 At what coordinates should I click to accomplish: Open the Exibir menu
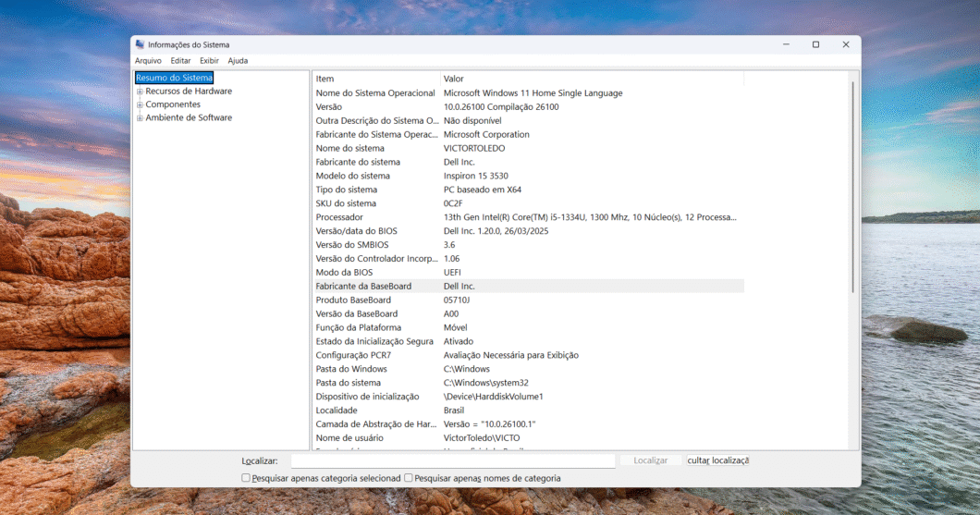tap(209, 61)
